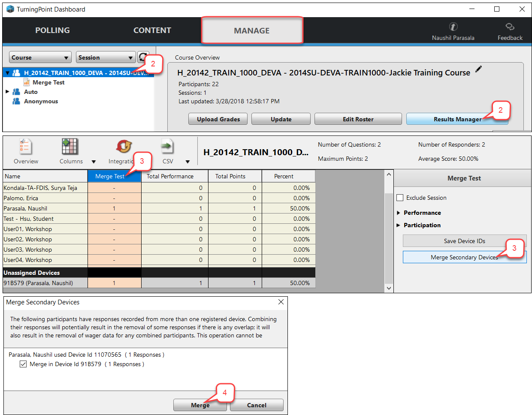Open the Feedback chat icon
The width and height of the screenshot is (532, 415).
510,27
